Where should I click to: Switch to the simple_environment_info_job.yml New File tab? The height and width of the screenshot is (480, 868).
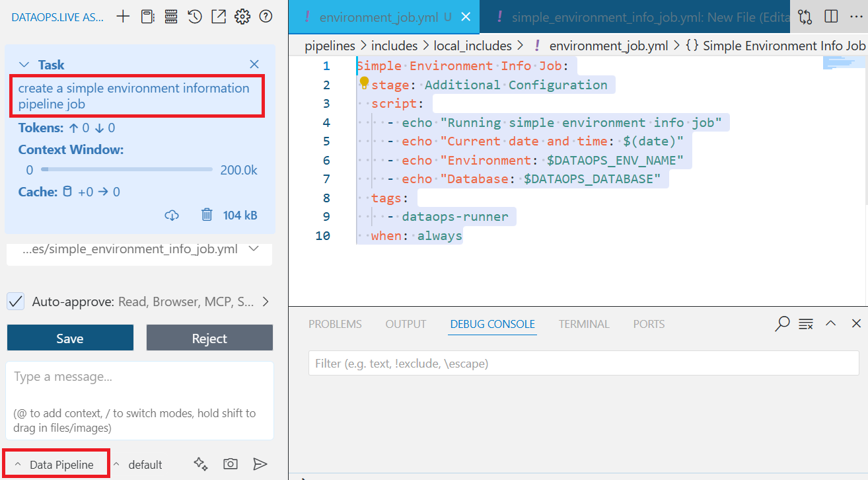[635, 17]
